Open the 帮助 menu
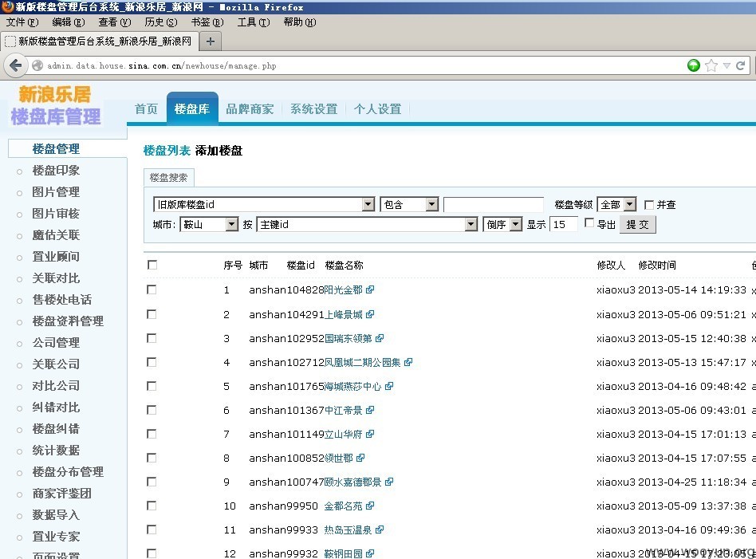 coord(300,22)
